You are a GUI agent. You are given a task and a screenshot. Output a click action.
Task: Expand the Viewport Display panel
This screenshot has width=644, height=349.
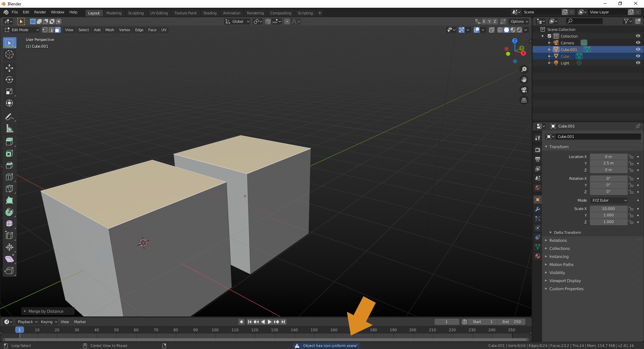(x=565, y=281)
